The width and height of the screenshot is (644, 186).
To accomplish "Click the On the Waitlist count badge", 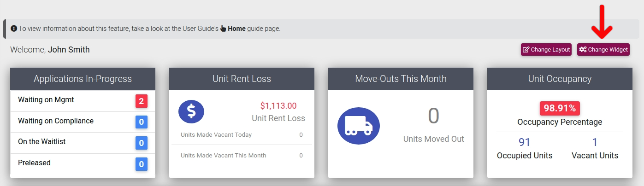I will pyautogui.click(x=141, y=143).
